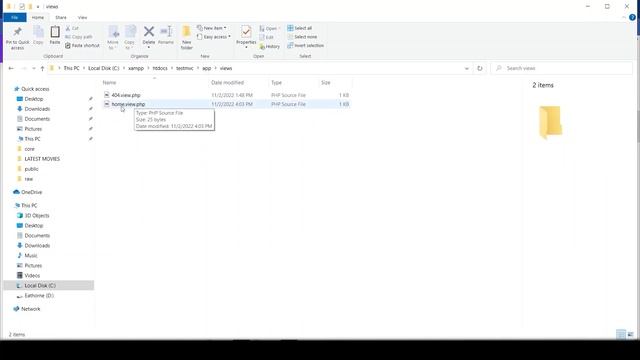The image size is (640, 360).
Task: Click the Delete X icon
Action: [149, 32]
